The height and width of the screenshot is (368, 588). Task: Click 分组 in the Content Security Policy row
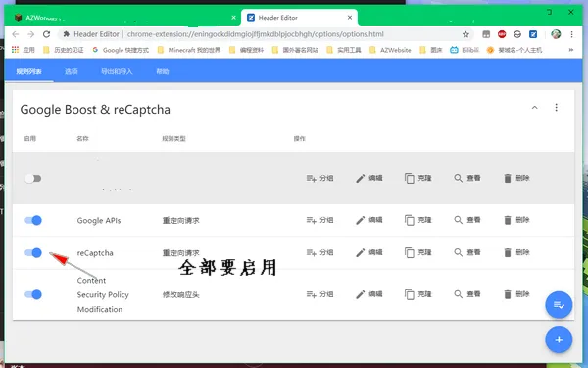pos(319,294)
